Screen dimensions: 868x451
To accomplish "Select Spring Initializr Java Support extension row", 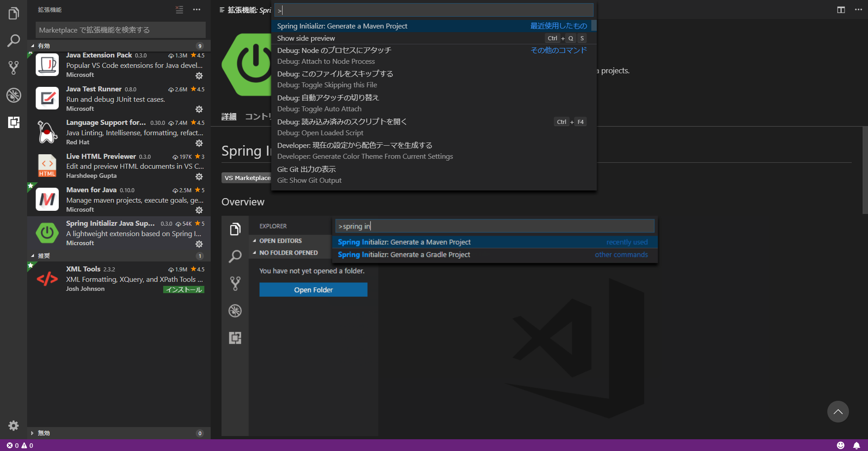I will coord(119,233).
